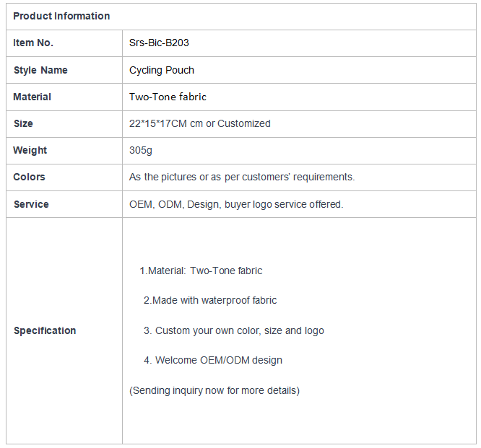
Task: Select the Service row label
Action: [31, 204]
